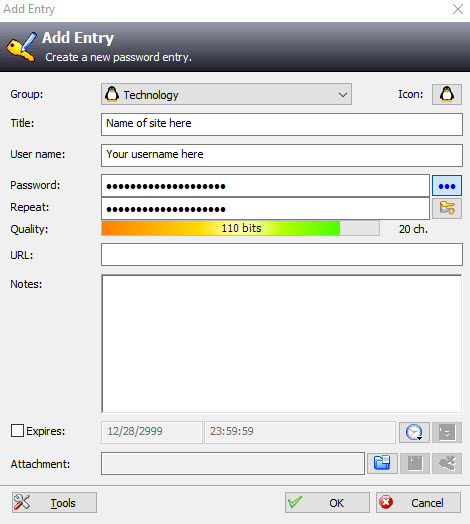Confirm the entry with OK
Viewport: 470px width, 524px height.
point(327,502)
